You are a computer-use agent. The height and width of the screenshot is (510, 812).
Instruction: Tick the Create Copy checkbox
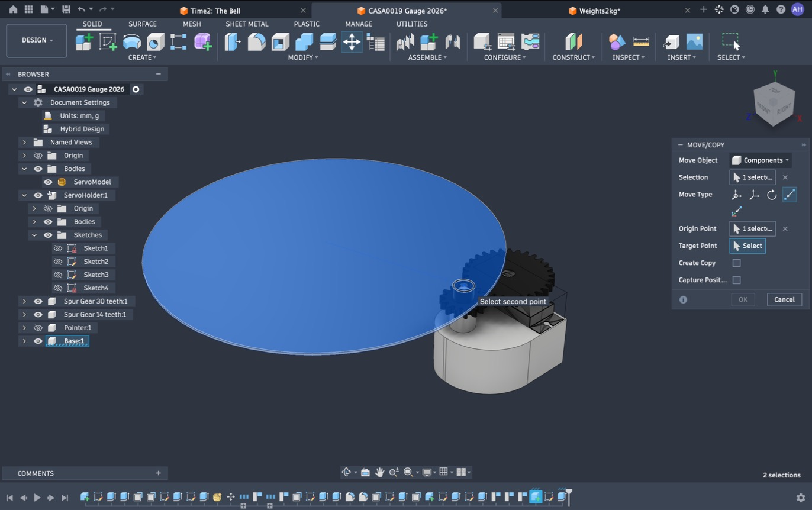[737, 263]
